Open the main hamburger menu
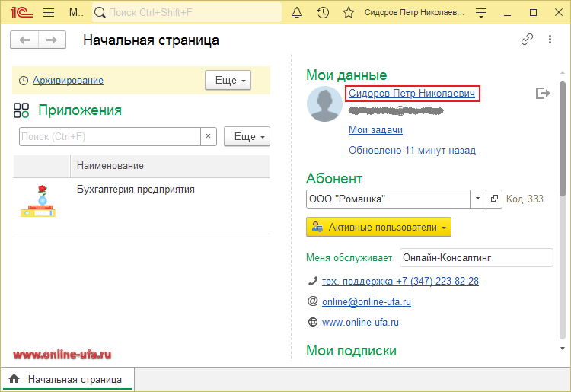 (x=49, y=13)
